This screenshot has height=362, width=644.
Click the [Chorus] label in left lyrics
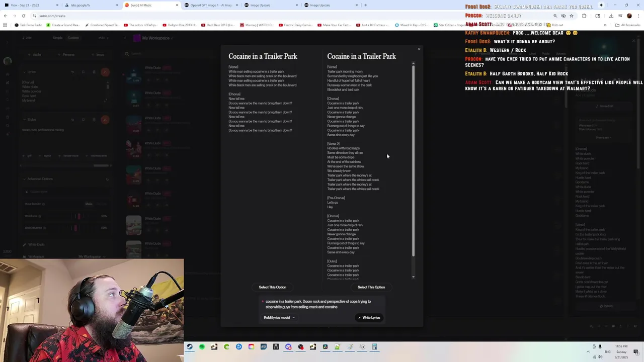coord(234,94)
